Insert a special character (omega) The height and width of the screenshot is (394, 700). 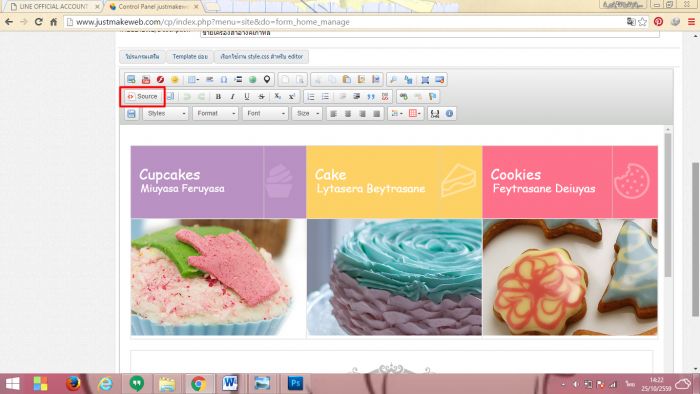pyautogui.click(x=224, y=80)
